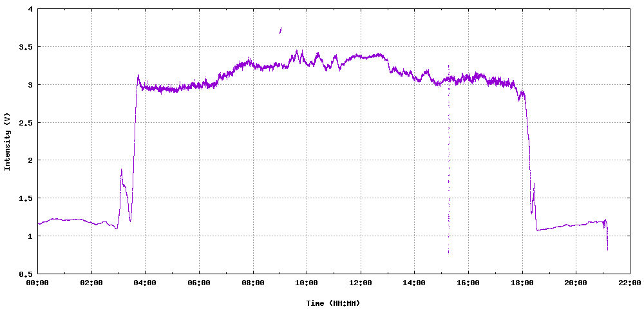Click the dotted vertical dropout near 15:15
Image resolution: width=644 pixels, height=309 pixels.
click(448, 159)
